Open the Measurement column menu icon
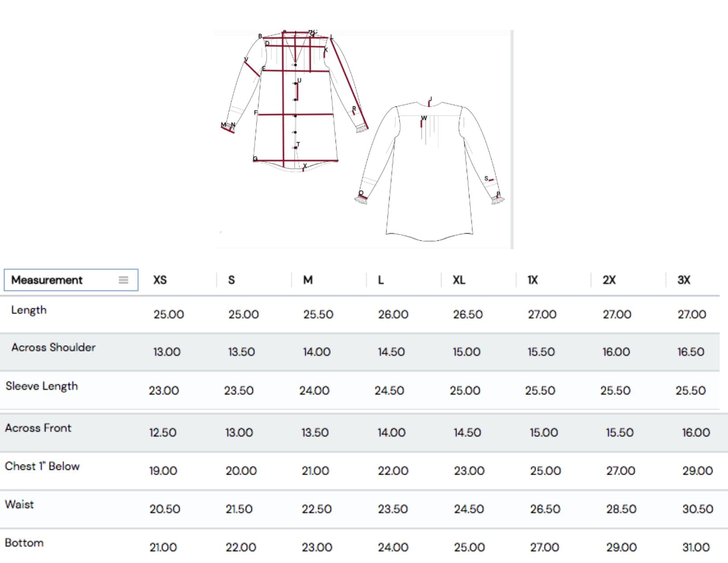 (124, 280)
